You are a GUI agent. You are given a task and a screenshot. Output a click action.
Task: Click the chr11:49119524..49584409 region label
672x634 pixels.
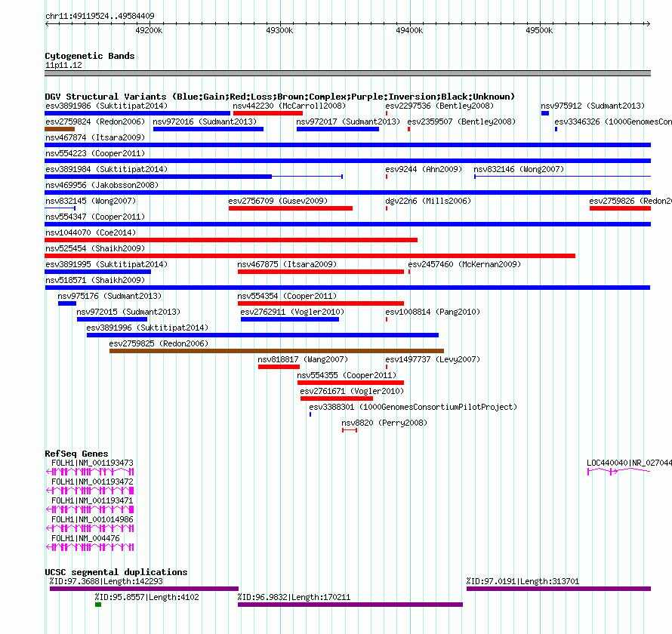click(x=100, y=16)
